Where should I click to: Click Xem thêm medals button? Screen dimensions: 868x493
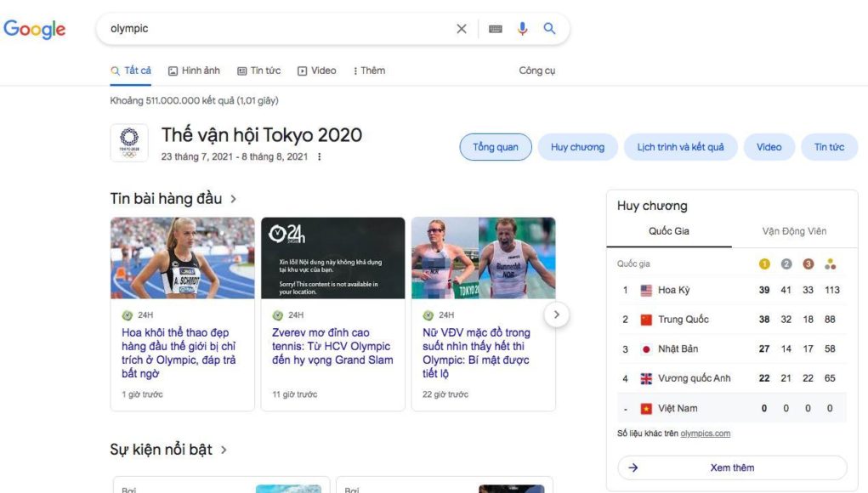click(732, 467)
